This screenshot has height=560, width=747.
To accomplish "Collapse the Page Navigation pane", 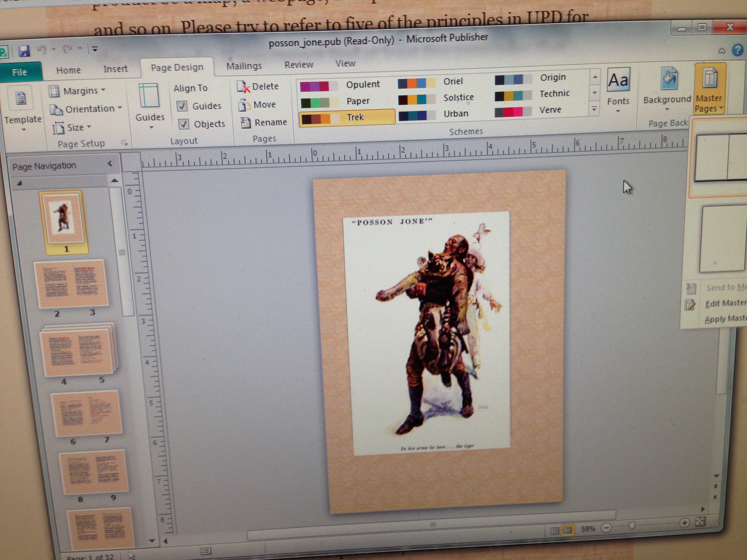I will (x=110, y=164).
